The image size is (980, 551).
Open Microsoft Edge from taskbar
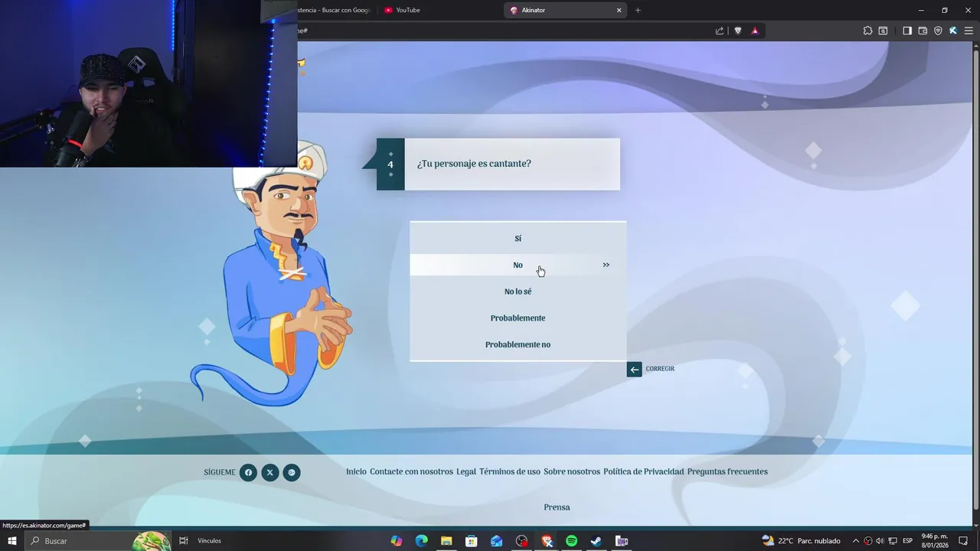[421, 541]
